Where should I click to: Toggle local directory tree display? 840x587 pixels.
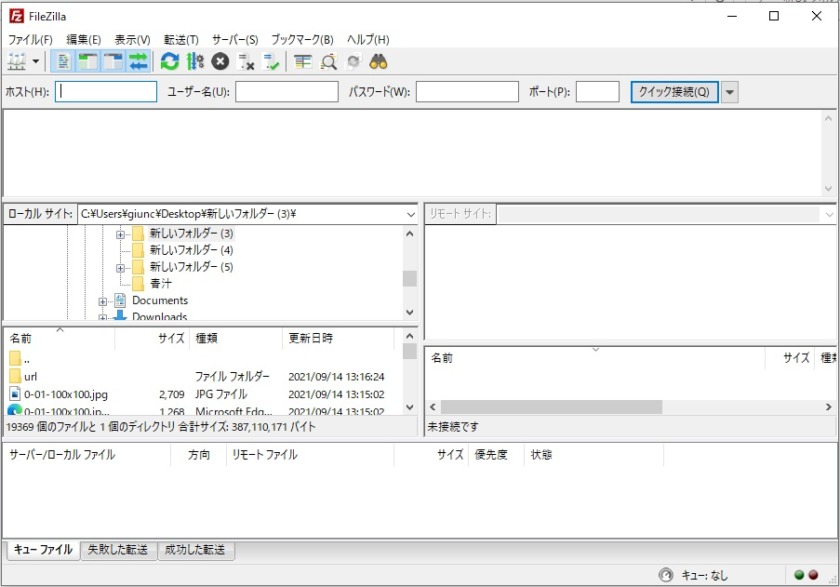coord(88,62)
